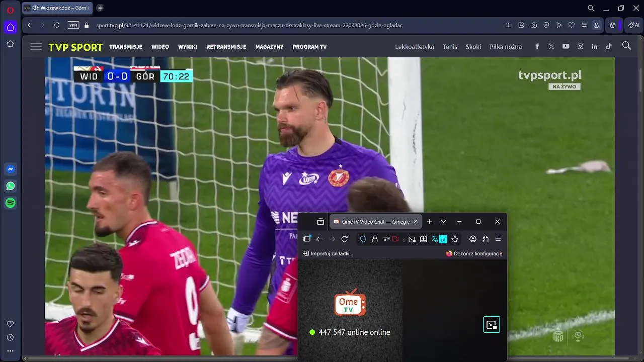The height and width of the screenshot is (362, 644).
Task: Open Firefox site permissions icon
Action: [386, 239]
